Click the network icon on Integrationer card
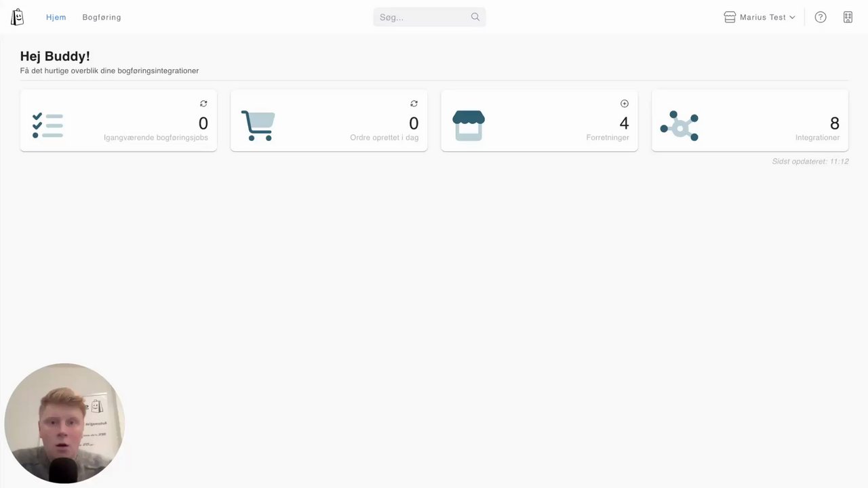This screenshot has width=868, height=488. pos(679,125)
